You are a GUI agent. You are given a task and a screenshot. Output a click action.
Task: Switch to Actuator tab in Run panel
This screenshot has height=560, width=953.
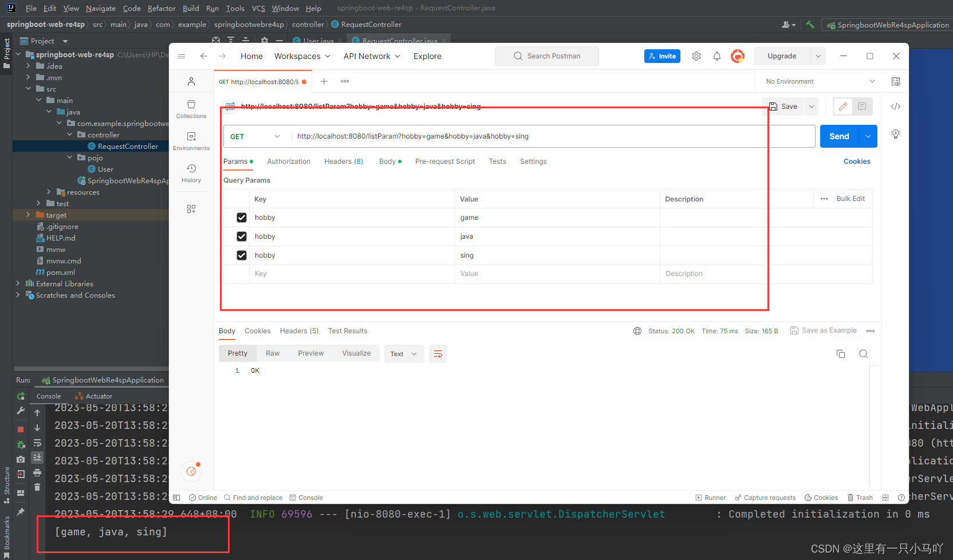coord(94,396)
